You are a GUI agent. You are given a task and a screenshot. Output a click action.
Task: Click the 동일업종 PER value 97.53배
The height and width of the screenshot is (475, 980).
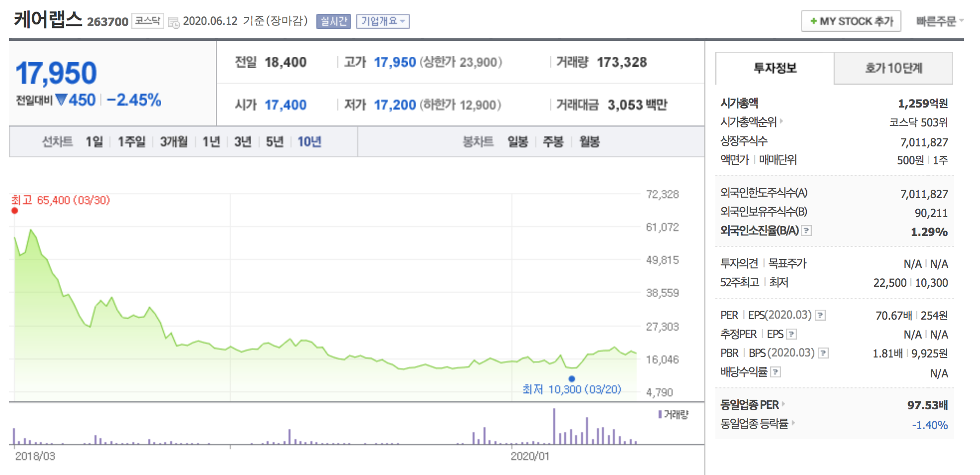coord(928,405)
